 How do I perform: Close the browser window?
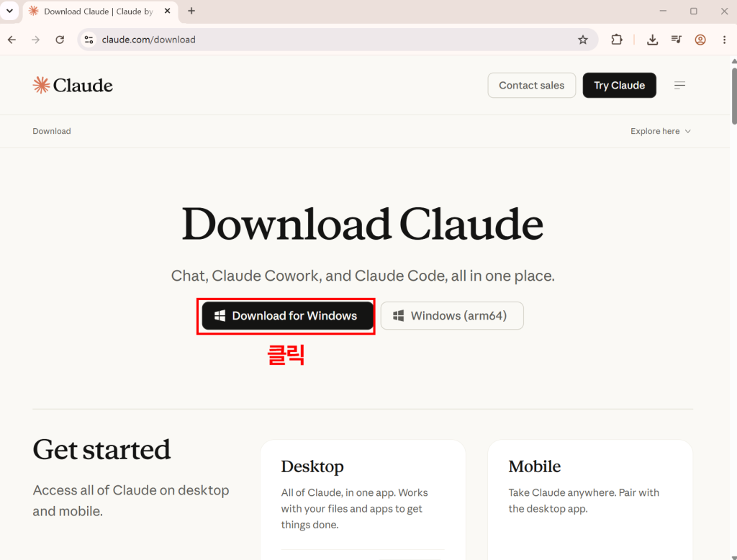coord(724,11)
